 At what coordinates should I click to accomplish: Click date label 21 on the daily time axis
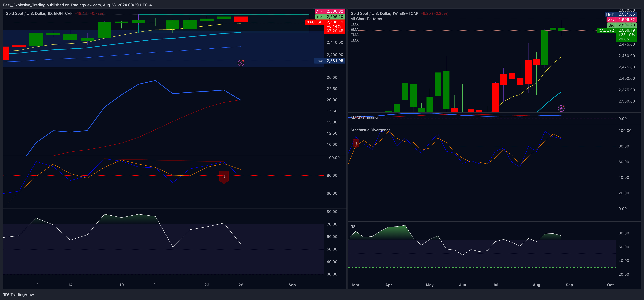point(155,285)
